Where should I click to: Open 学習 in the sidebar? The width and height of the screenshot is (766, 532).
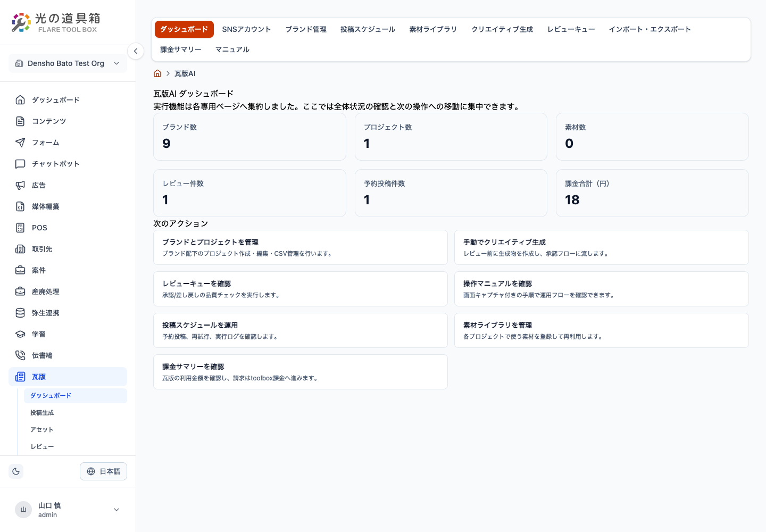coord(68,334)
